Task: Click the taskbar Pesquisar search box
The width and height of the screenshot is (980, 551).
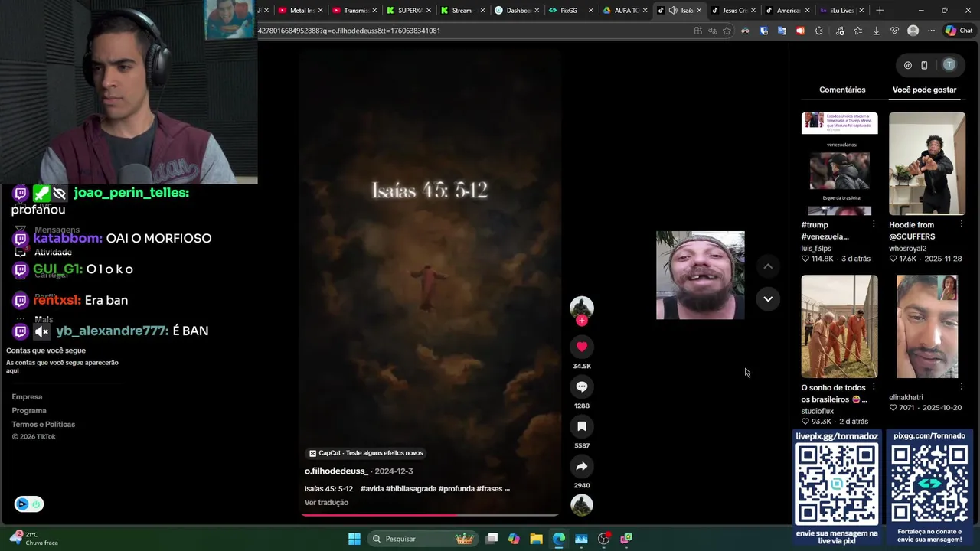Action: [x=422, y=539]
